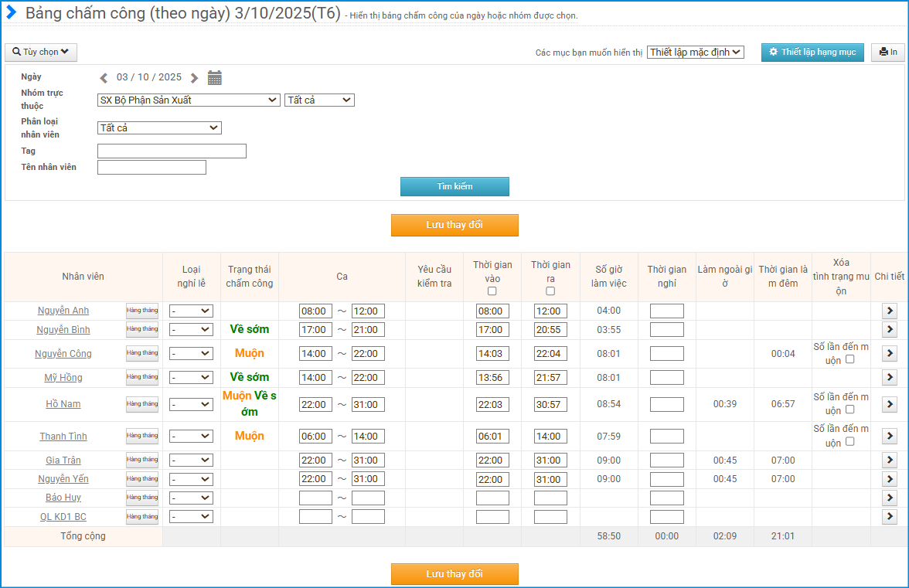Open employee link Thanh Tình
Image resolution: width=909 pixels, height=588 pixels.
coord(63,437)
